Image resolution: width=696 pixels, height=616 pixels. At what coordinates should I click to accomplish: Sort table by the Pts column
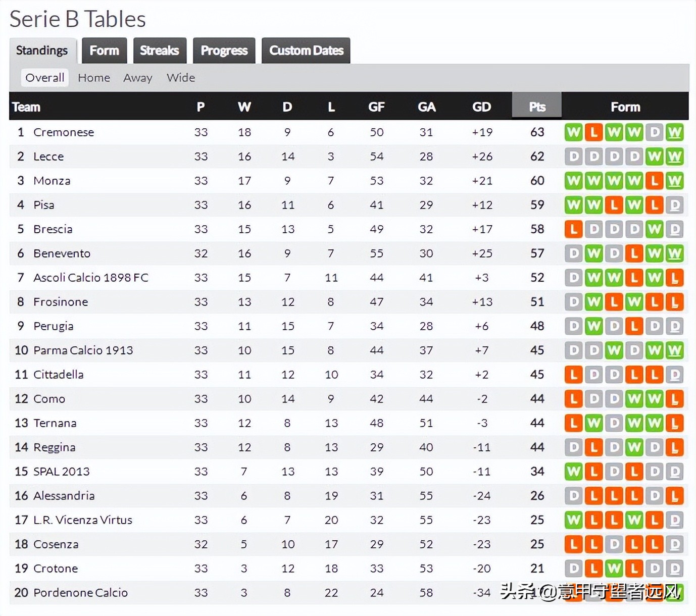point(537,107)
